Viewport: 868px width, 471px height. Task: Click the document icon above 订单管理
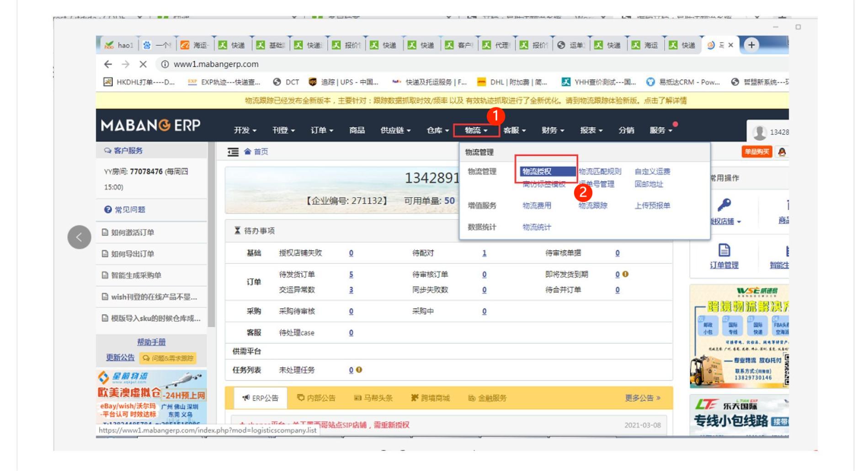(x=724, y=250)
